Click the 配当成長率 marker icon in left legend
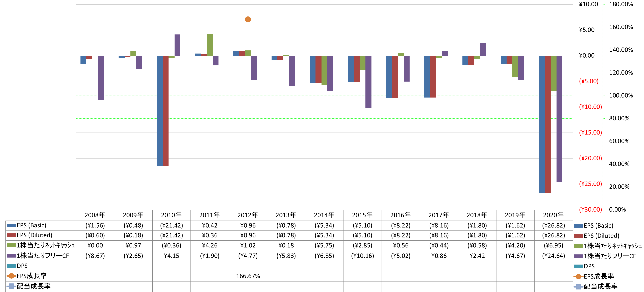The image size is (644, 292). coord(11,286)
